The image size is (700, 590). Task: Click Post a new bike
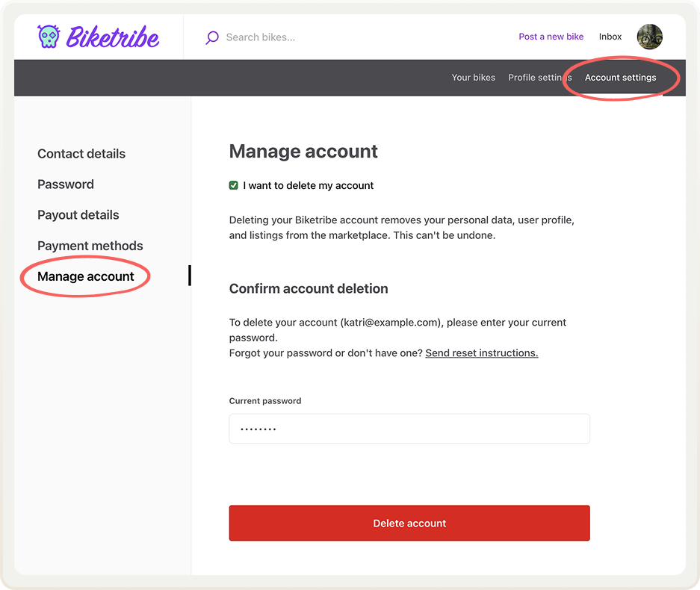tap(551, 37)
